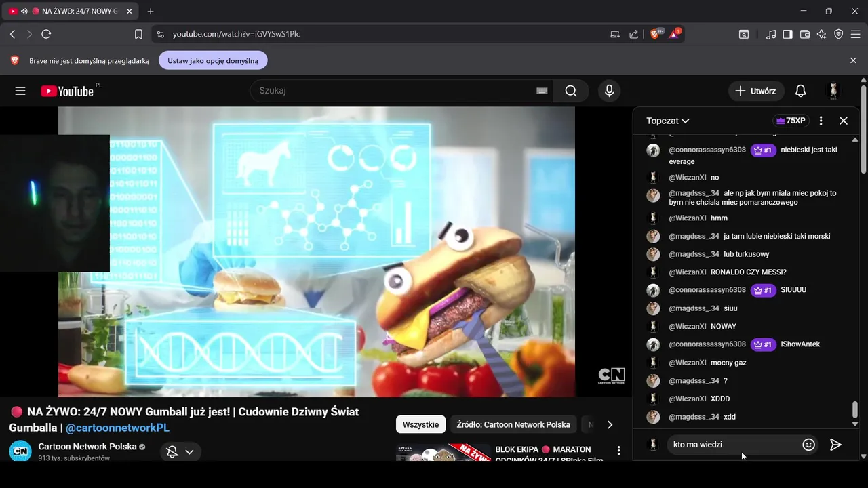
Task: View site information in address bar
Action: pyautogui.click(x=160, y=34)
